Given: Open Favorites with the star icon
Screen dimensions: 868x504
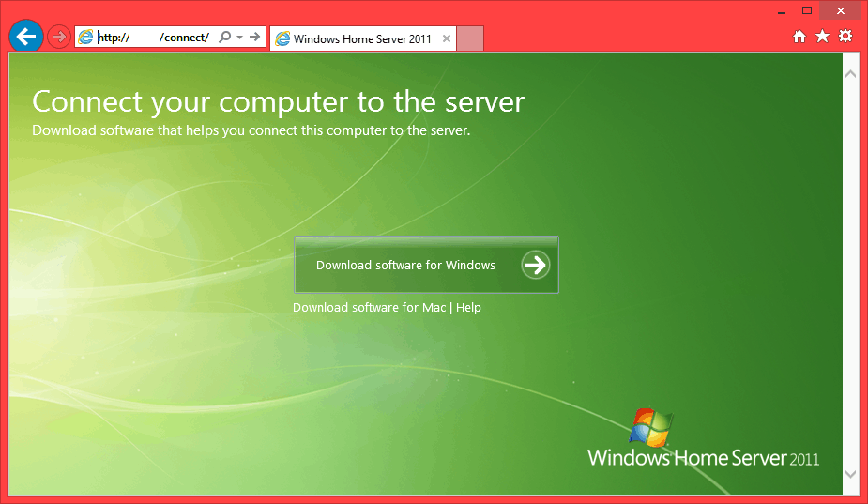Looking at the screenshot, I should tap(823, 37).
